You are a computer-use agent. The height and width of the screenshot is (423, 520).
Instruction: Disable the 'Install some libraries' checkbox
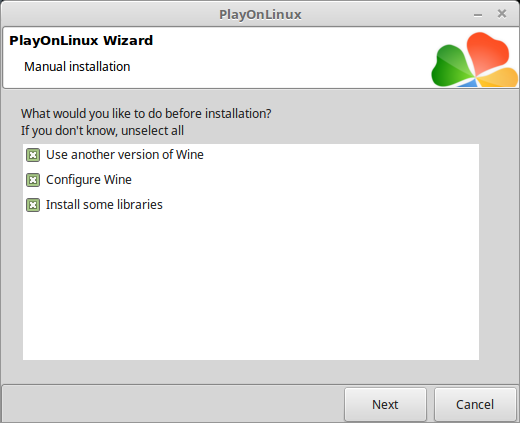coord(33,205)
